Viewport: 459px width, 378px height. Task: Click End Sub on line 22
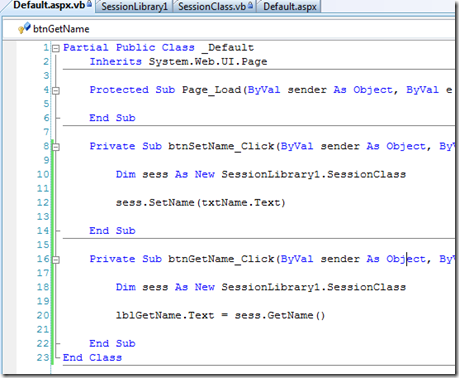[x=112, y=343]
